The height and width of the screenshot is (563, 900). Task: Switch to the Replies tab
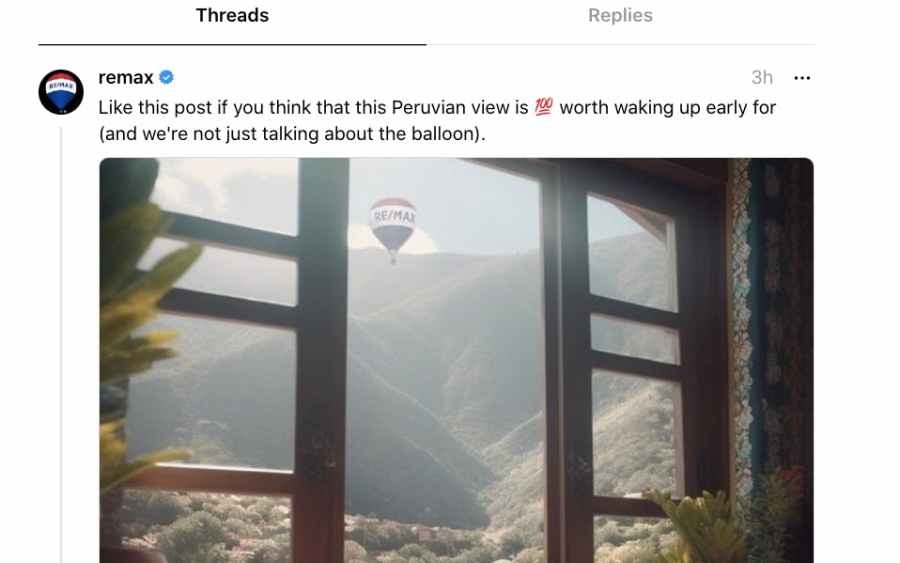coord(620,15)
